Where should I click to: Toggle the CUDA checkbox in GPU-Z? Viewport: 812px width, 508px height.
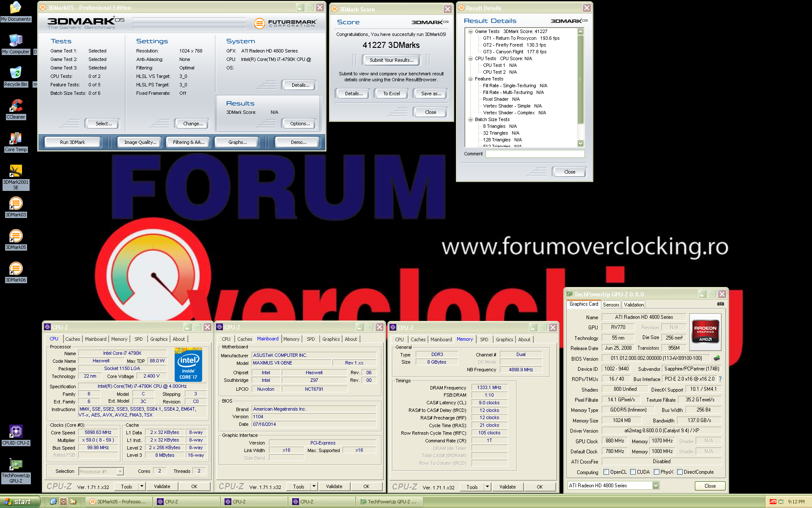[x=633, y=472]
